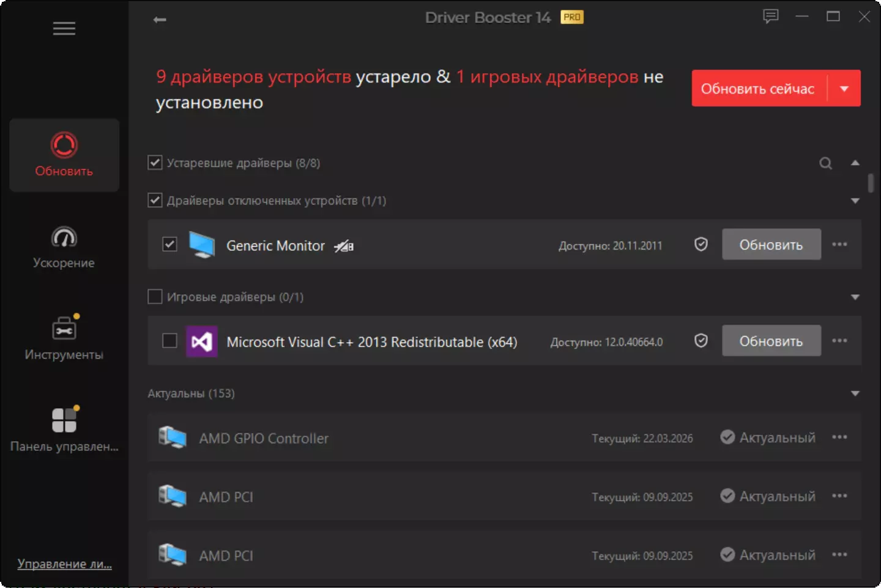Uncheck the Generic Monitor checkbox
881x588 pixels.
169,245
